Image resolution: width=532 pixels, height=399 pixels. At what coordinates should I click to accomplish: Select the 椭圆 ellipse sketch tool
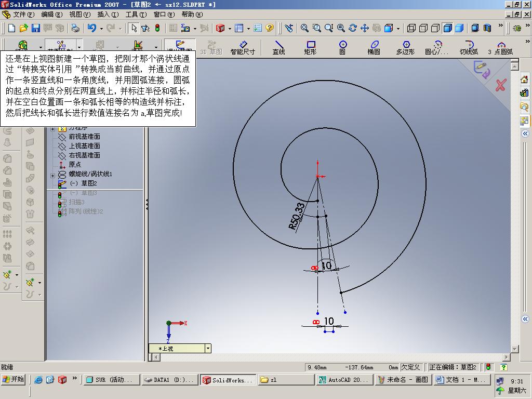pos(374,48)
